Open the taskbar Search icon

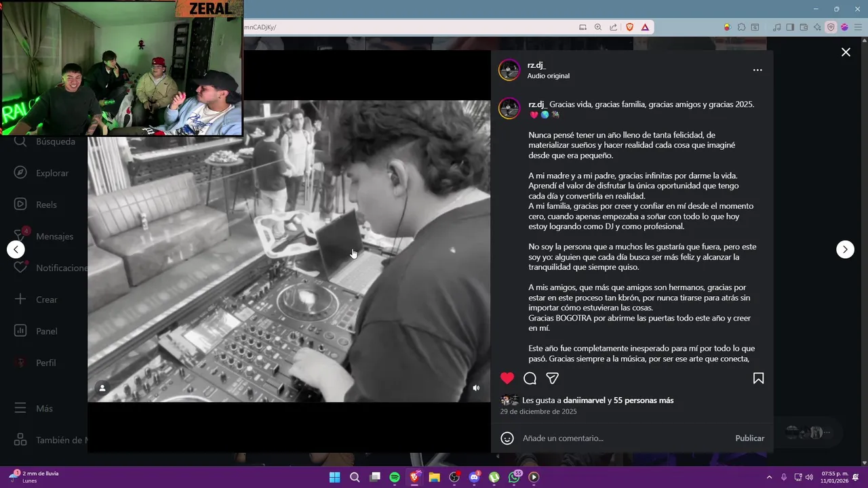355,477
